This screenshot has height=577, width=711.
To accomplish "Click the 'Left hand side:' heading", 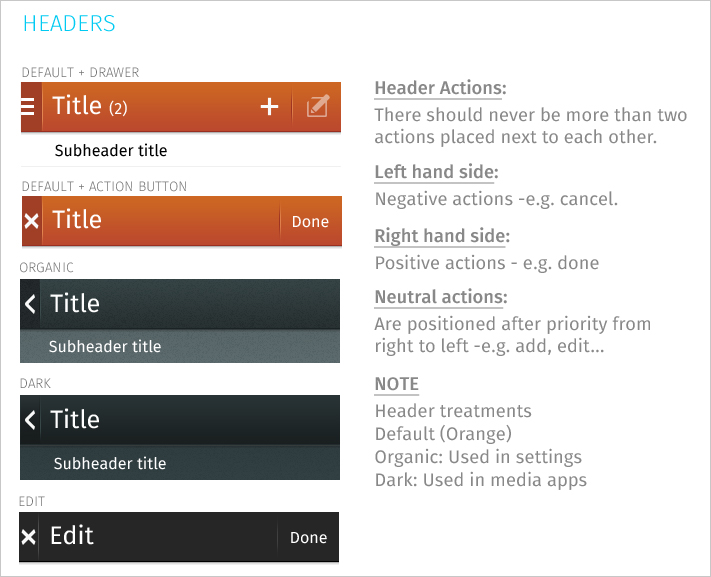I will 437,172.
